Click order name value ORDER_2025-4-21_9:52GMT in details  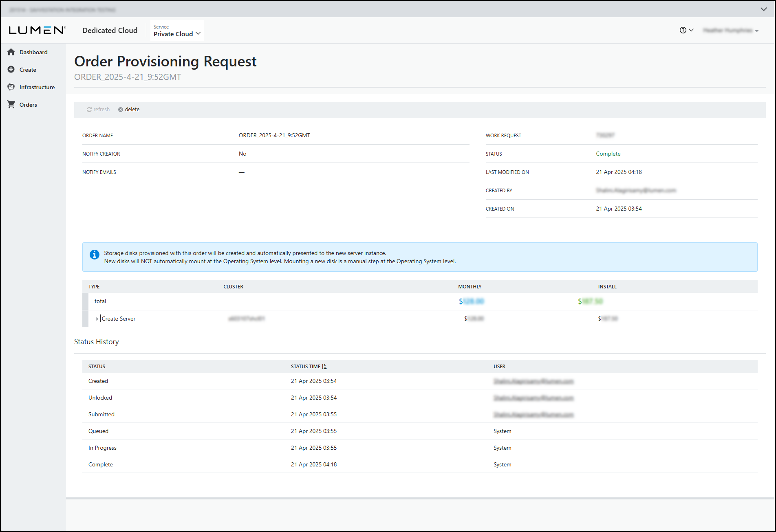click(x=274, y=135)
